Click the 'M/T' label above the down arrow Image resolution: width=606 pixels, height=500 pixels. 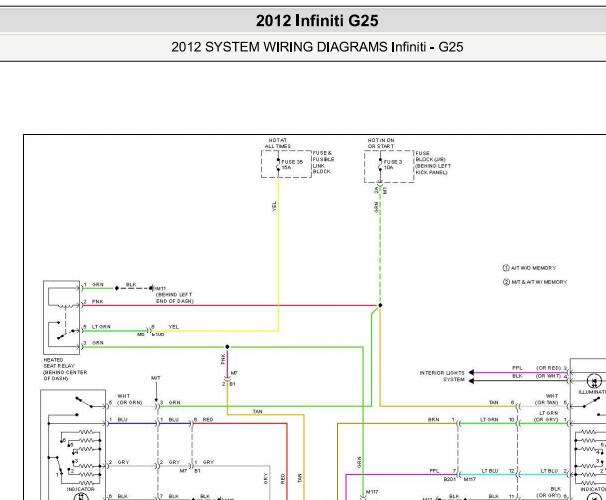(x=156, y=378)
